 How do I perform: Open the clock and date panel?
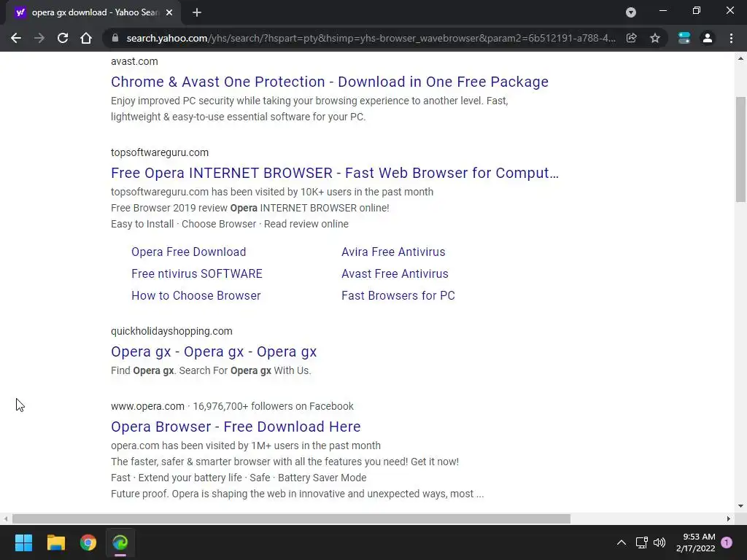[x=695, y=542]
